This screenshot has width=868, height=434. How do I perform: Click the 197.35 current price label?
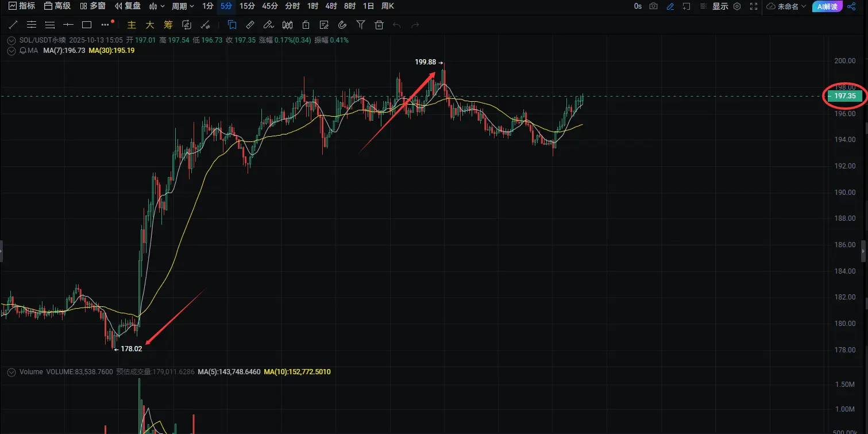pyautogui.click(x=844, y=96)
